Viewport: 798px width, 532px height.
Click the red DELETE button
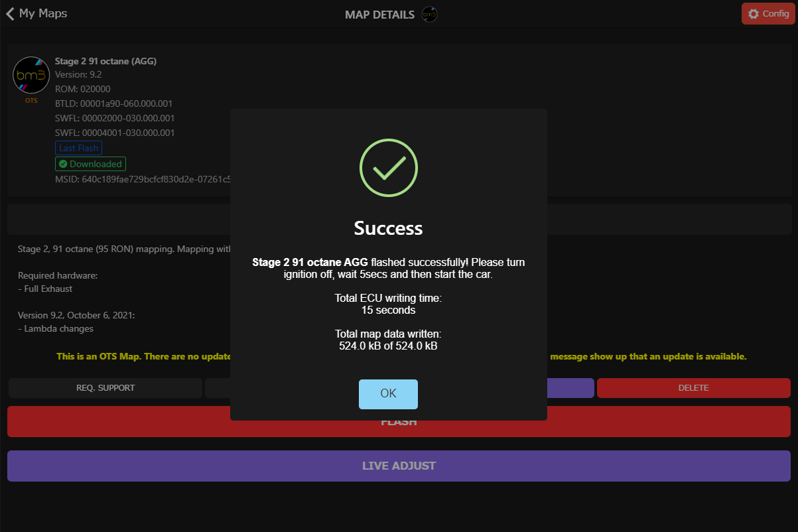point(693,388)
